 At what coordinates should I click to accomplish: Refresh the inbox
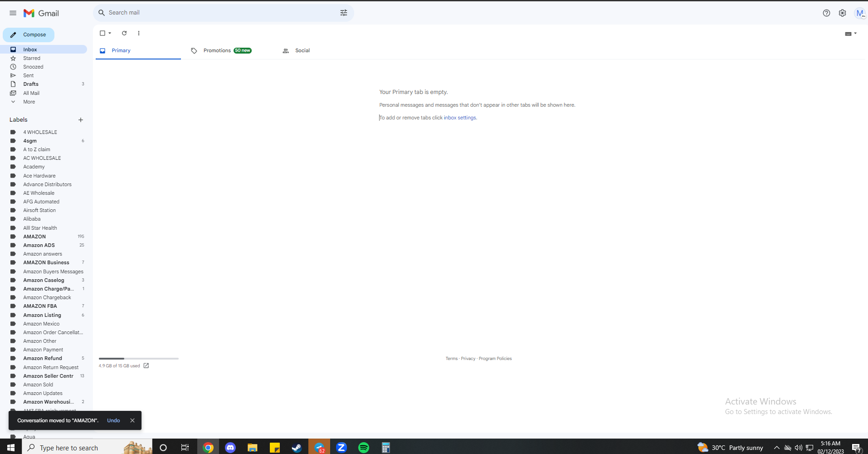coord(124,33)
